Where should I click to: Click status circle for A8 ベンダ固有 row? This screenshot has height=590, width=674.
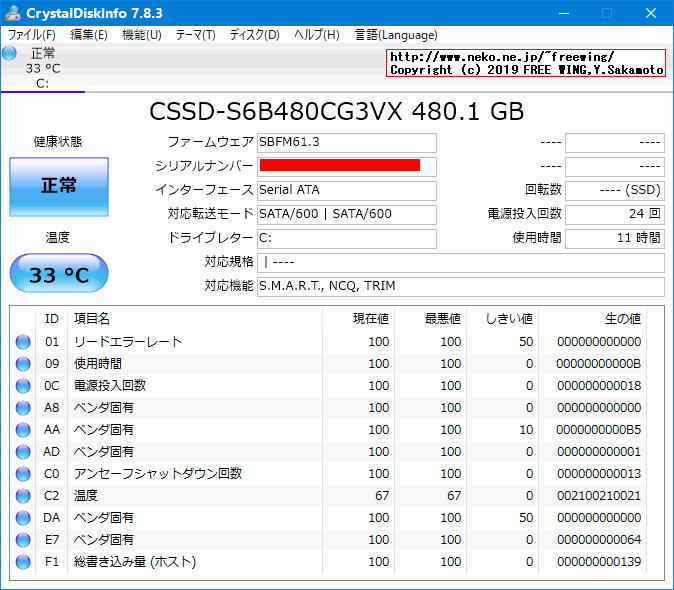23,408
